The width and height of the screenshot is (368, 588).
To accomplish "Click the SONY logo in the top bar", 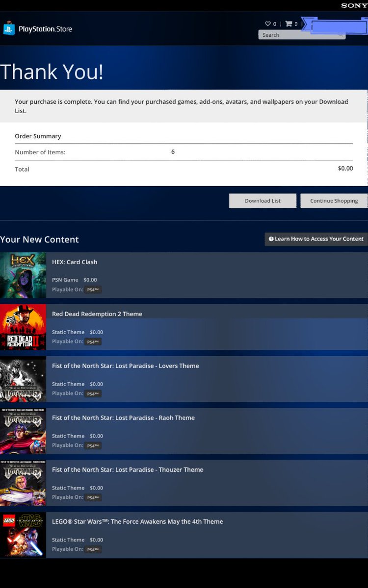I will pos(354,5).
